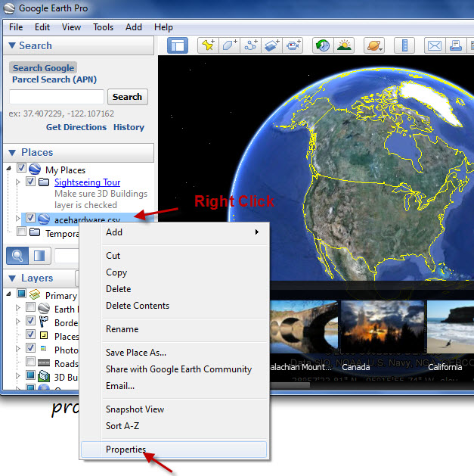Choose Save Place As from context menu

tap(175, 353)
